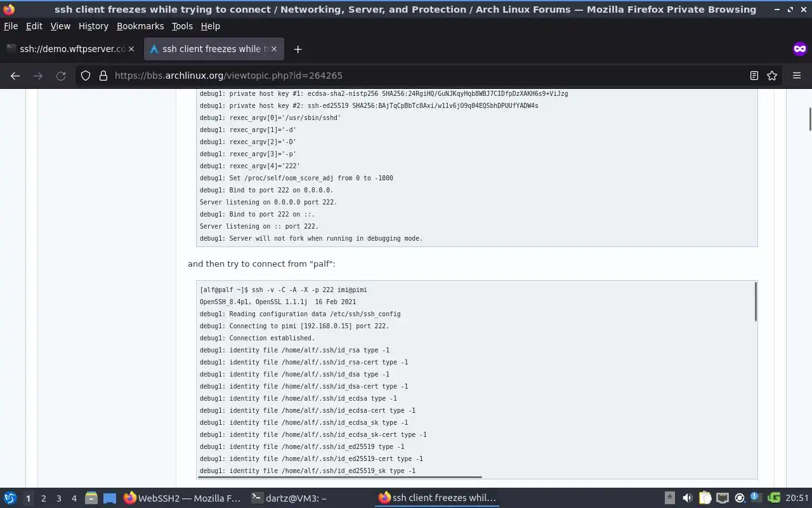This screenshot has width=812, height=508.
Task: Open Firefox application hamburger menu
Action: click(797, 76)
